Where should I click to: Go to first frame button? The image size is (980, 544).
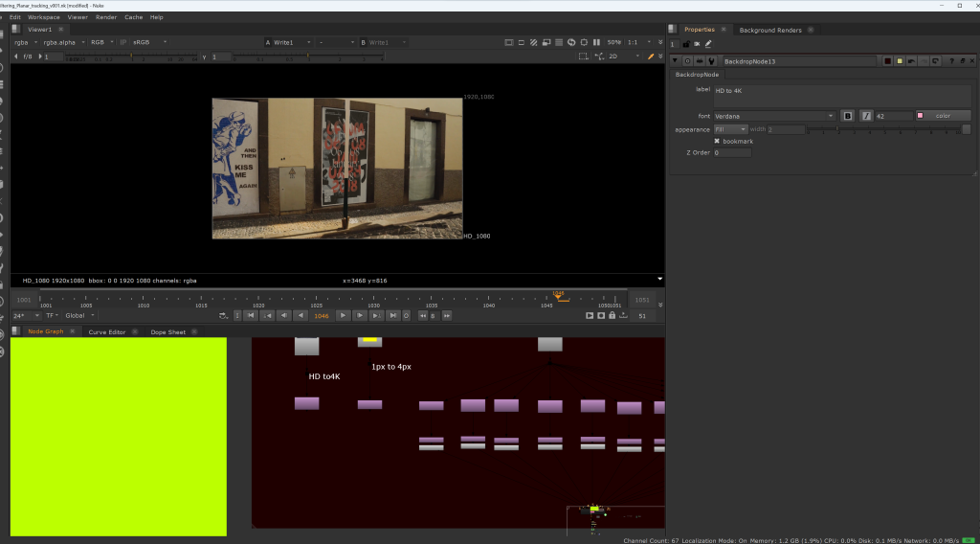(x=251, y=316)
